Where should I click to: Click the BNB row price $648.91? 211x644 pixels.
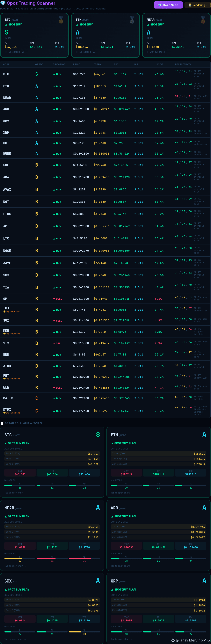pyautogui.click(x=79, y=354)
